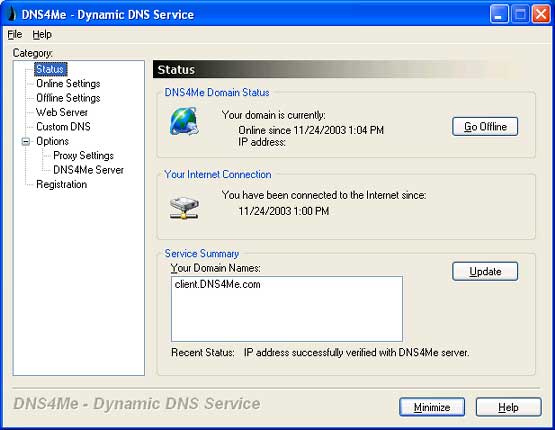Open the Web Server category
The height and width of the screenshot is (430, 555).
point(62,112)
